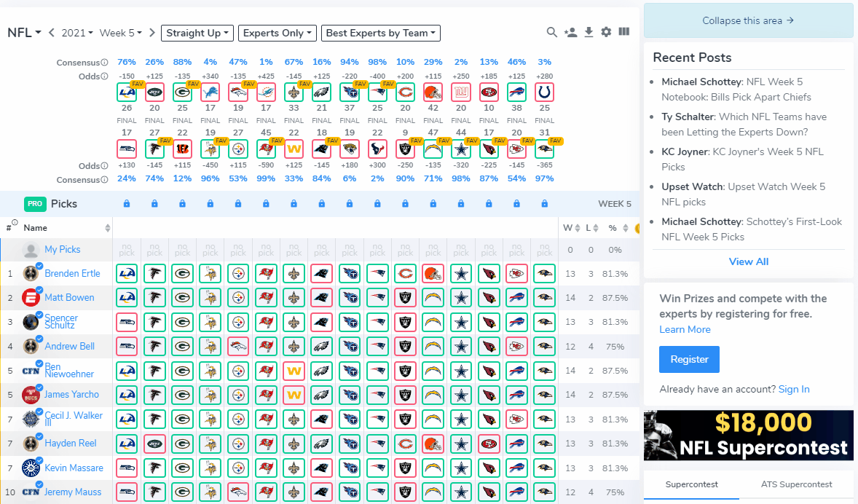The width and height of the screenshot is (858, 504).
Task: Click the My Picks link
Action: point(63,250)
